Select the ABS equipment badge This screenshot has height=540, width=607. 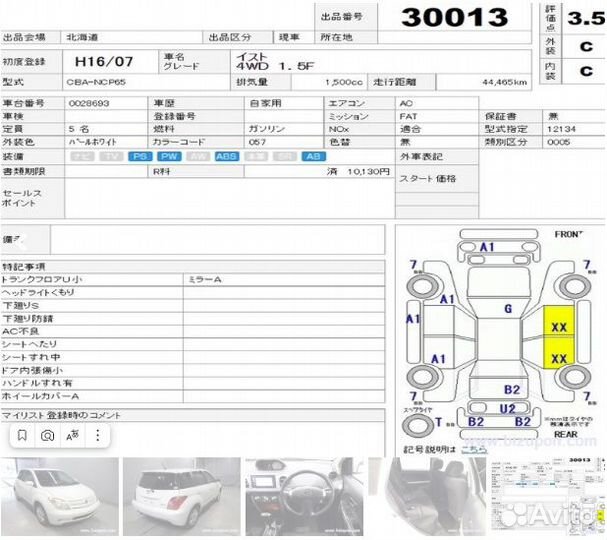(227, 156)
